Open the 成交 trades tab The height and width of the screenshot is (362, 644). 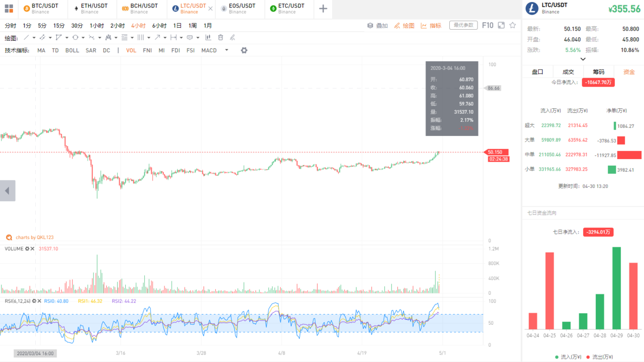pyautogui.click(x=568, y=72)
